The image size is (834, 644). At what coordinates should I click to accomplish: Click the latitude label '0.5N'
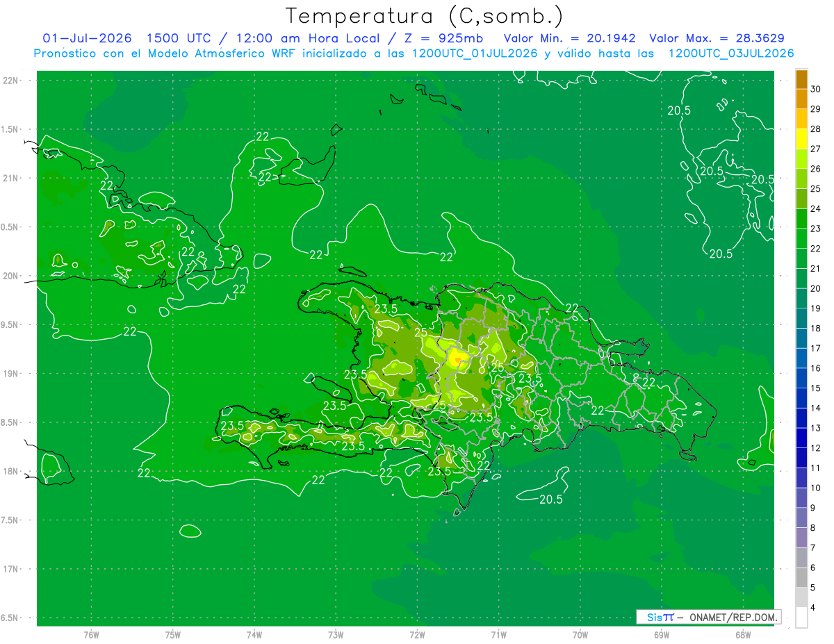coord(10,227)
